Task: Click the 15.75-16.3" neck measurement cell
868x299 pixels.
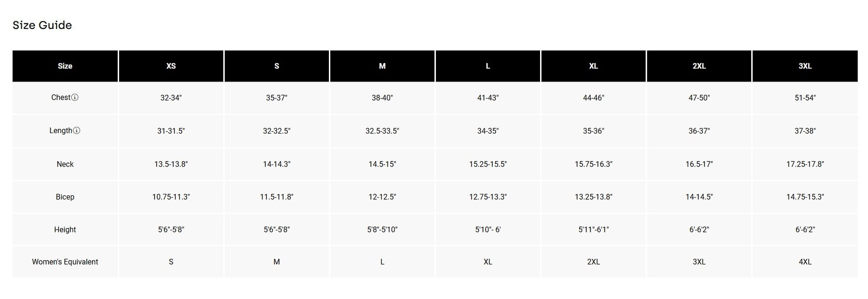Action: 594,164
